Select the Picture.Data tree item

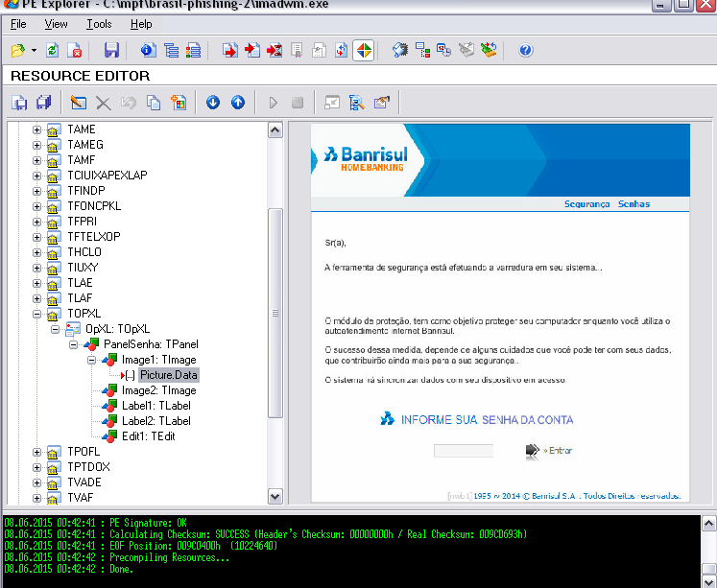pyautogui.click(x=168, y=375)
